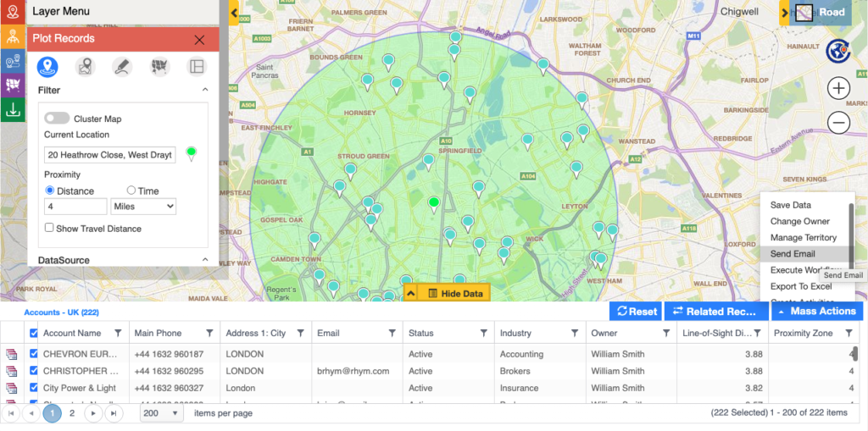This screenshot has width=868, height=431.
Task: Click the map zoom out minus button
Action: coord(838,123)
